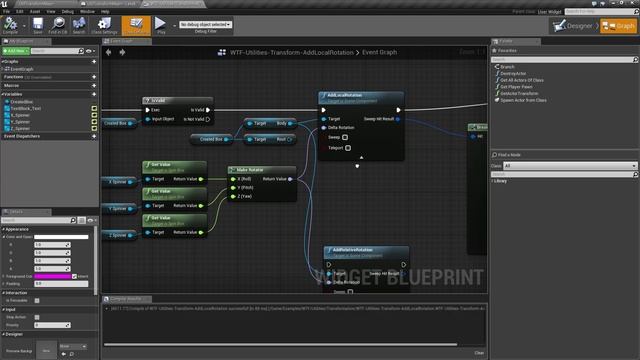Toggle Teleport checkbox on AddLocalRotation node
640x360 pixels.
click(x=348, y=148)
